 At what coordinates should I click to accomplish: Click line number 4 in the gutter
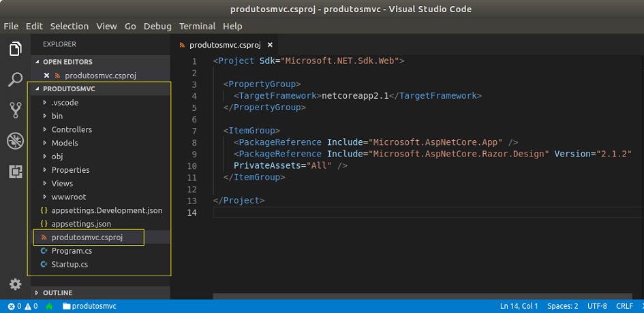click(x=194, y=97)
